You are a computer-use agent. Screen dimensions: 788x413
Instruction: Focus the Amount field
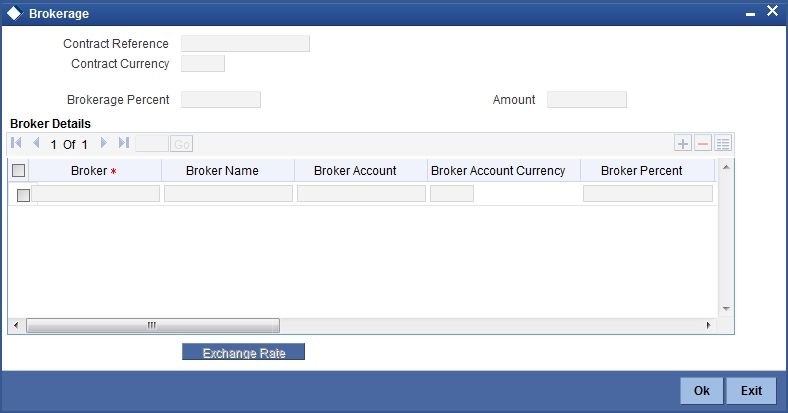tap(586, 99)
